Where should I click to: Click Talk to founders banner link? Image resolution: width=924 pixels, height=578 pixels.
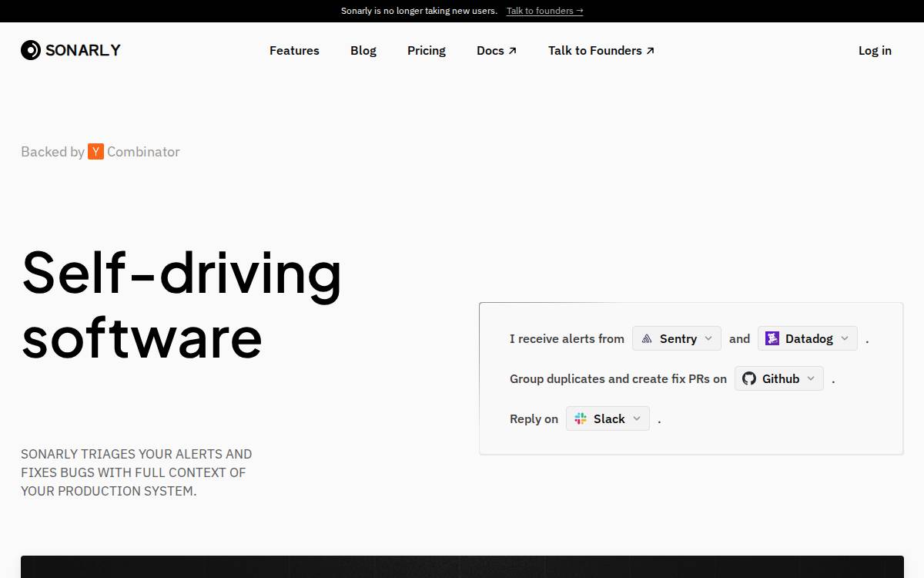click(545, 11)
